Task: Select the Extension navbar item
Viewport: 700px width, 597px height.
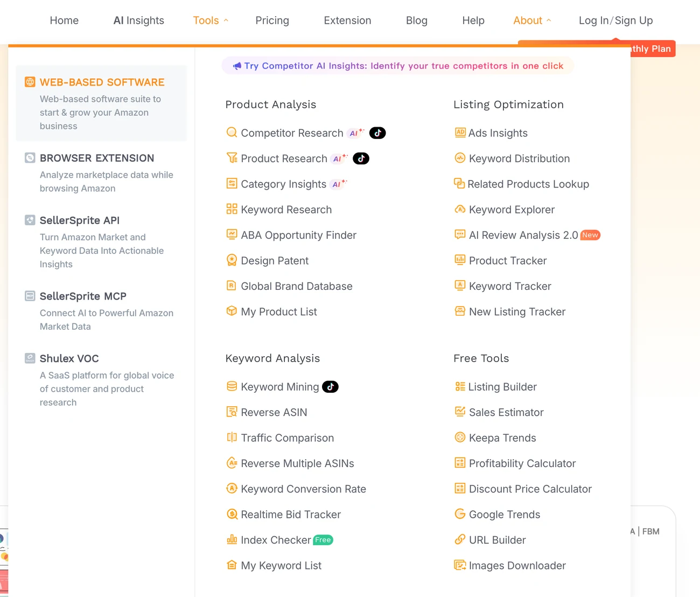Action: pos(347,20)
